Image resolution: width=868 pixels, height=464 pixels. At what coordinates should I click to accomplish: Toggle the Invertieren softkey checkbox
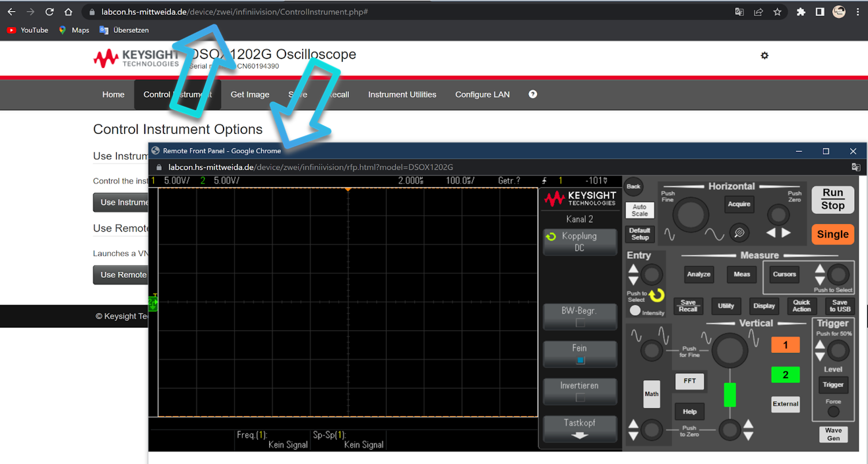pyautogui.click(x=580, y=391)
